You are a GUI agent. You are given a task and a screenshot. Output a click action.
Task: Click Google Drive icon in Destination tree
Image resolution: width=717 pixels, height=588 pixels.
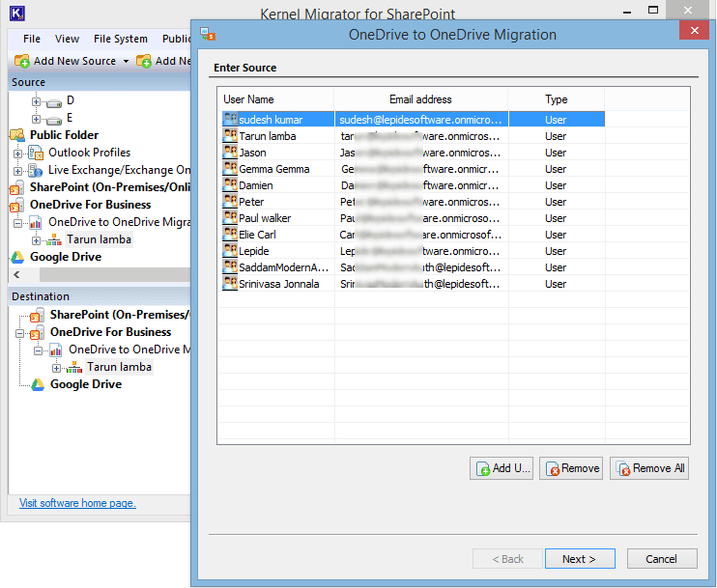38,384
